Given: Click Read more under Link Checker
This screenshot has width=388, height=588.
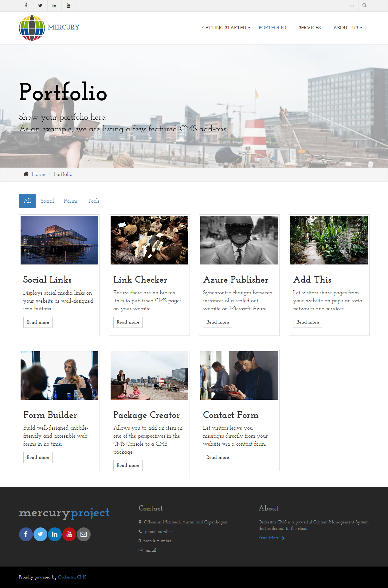Looking at the screenshot, I should (128, 322).
